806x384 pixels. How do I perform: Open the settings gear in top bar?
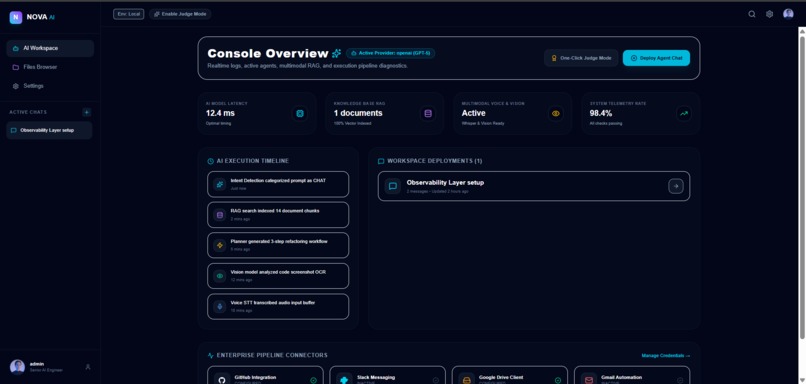tap(769, 14)
